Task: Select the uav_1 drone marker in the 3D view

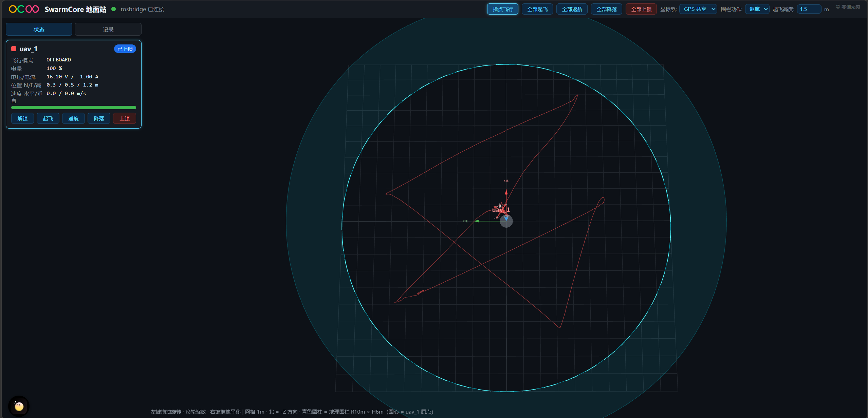Action: pos(501,210)
